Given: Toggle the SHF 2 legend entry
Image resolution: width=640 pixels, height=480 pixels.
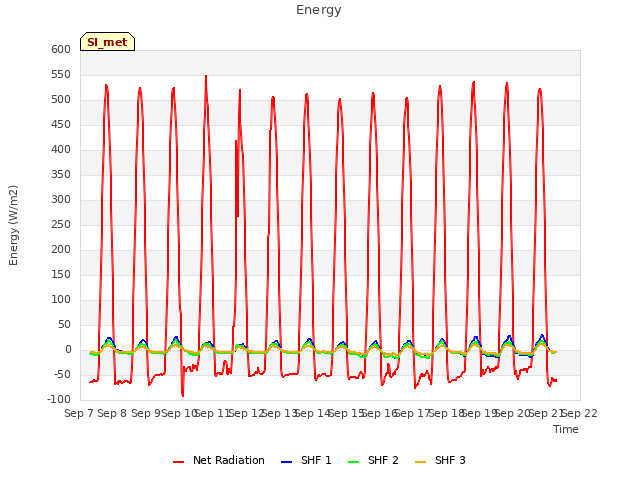Looking at the screenshot, I should (373, 460).
